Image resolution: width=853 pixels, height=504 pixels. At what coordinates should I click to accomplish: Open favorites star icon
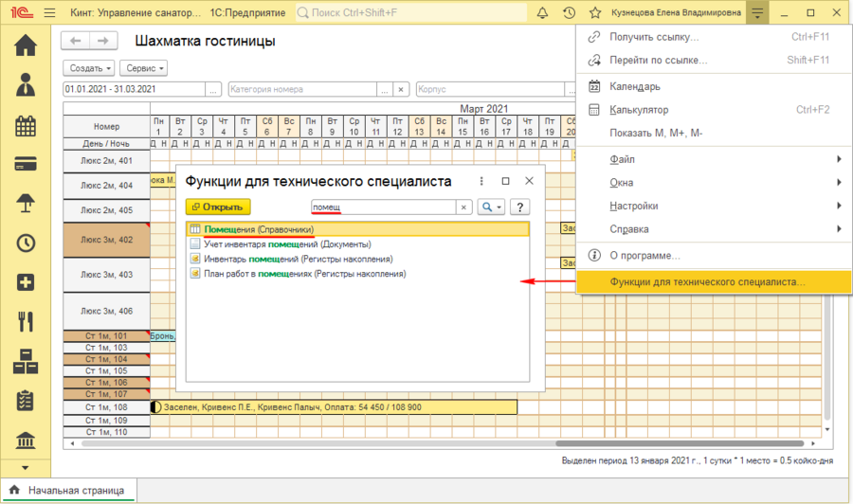coord(595,12)
